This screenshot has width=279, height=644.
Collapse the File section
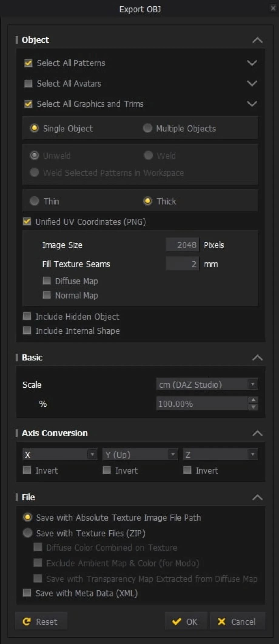[x=257, y=497]
